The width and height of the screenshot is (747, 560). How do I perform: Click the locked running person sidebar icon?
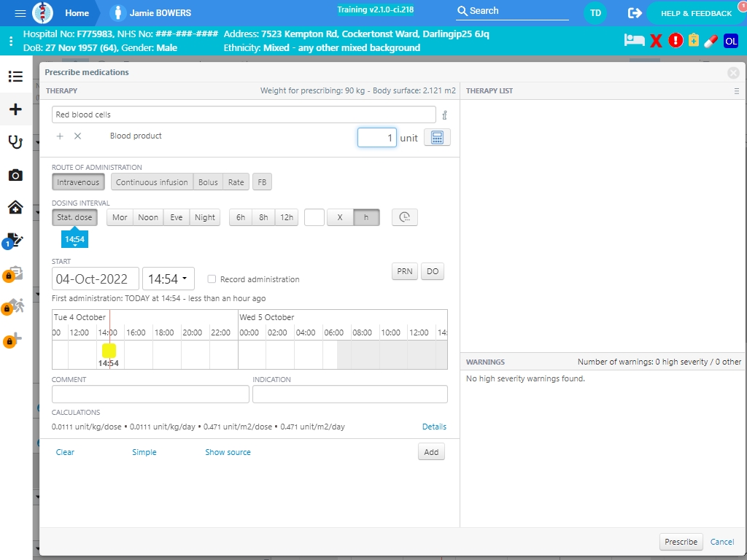click(x=13, y=307)
